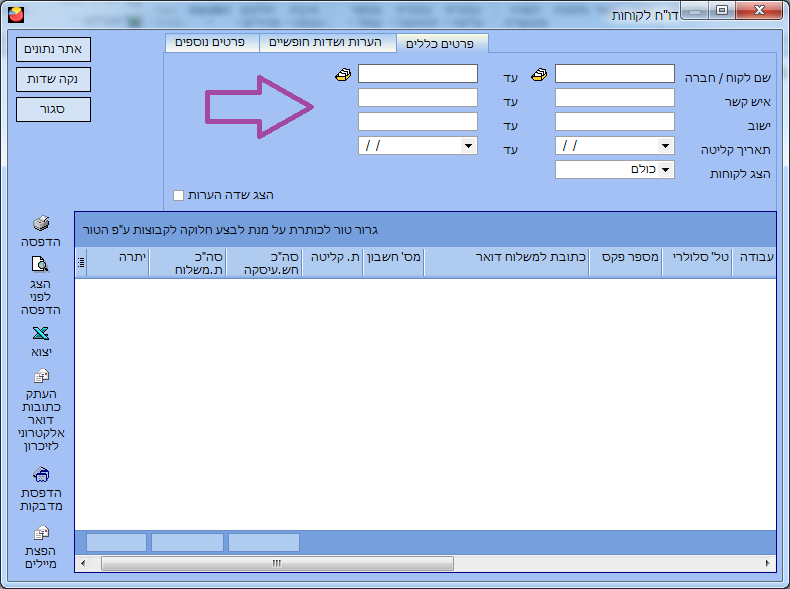790x589 pixels.
Task: Click the הפצת מיילים mail distribution icon
Action: (41, 534)
